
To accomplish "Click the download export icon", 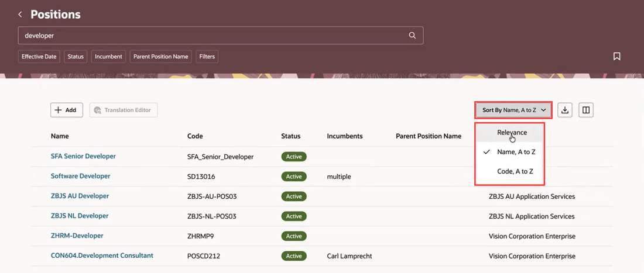I will coord(565,110).
